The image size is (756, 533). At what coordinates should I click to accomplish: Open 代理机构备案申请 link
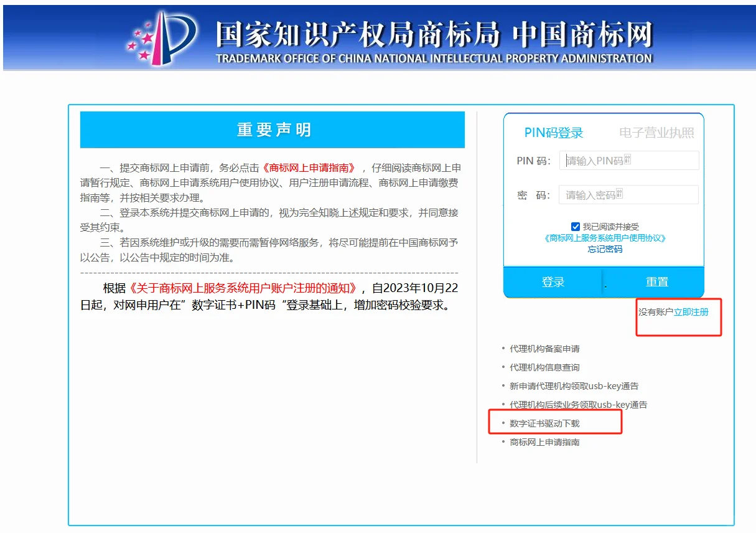point(544,349)
